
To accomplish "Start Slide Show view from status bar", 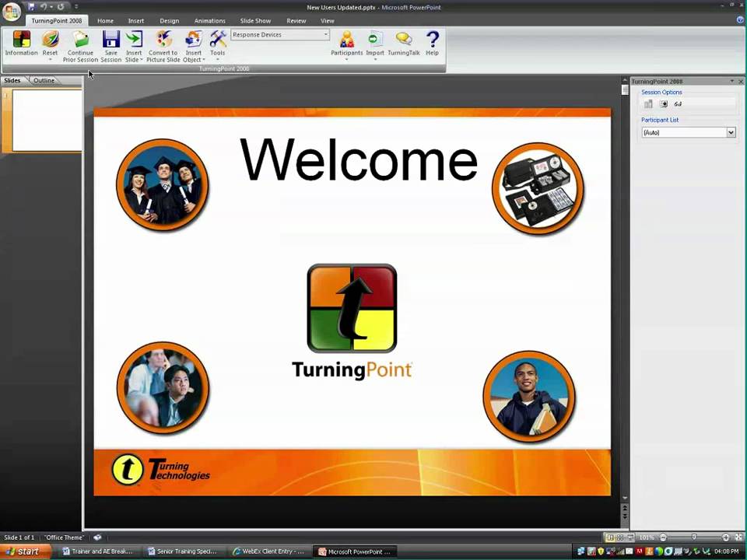I will pyautogui.click(x=630, y=537).
